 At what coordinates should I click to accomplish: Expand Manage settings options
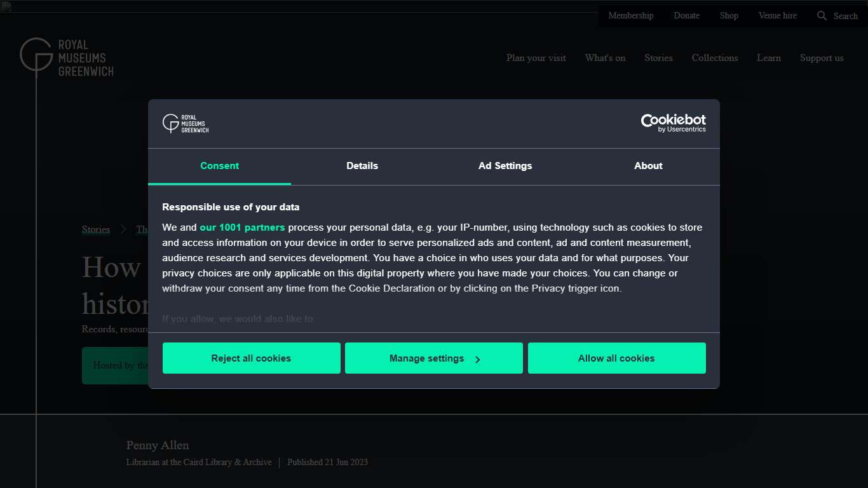tap(434, 358)
